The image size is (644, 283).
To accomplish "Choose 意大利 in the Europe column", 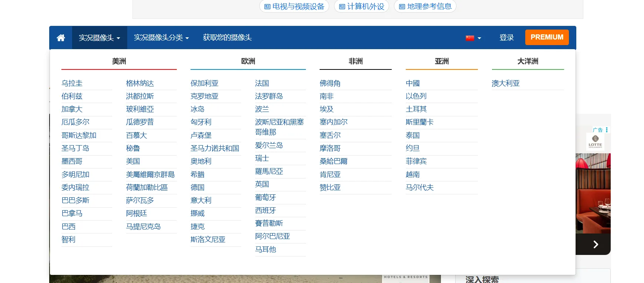I will tap(201, 200).
